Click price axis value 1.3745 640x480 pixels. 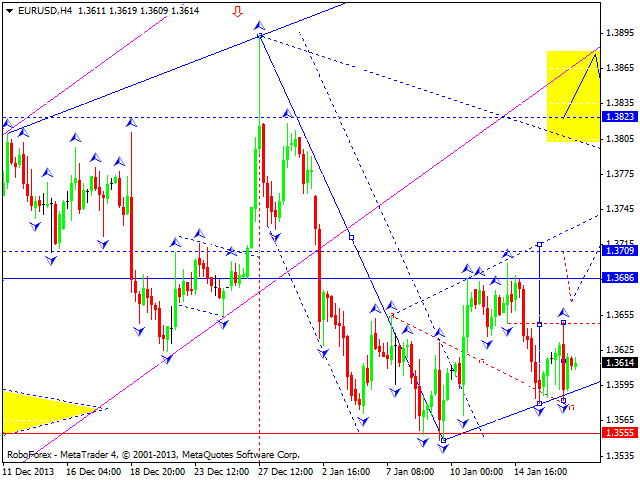[620, 209]
